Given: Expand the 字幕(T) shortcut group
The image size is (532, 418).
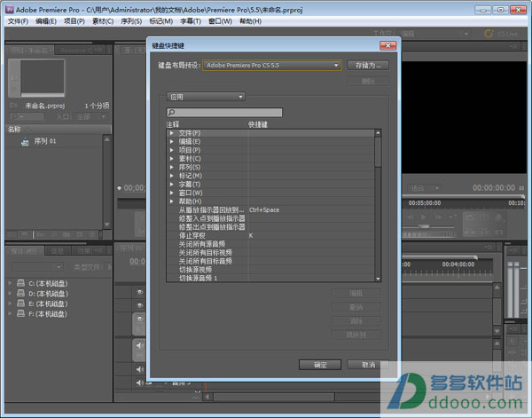Looking at the screenshot, I should click(172, 185).
